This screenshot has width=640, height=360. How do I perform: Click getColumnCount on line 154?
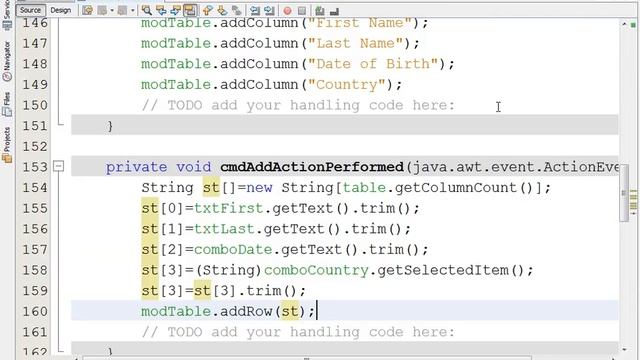456,187
